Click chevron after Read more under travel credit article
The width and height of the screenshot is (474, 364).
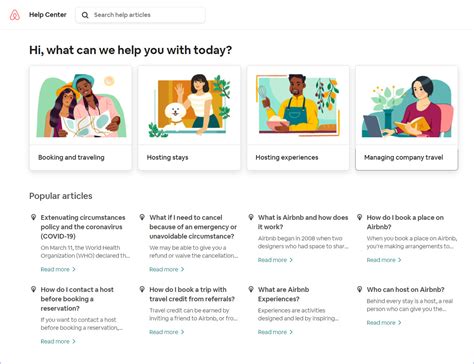[182, 332]
